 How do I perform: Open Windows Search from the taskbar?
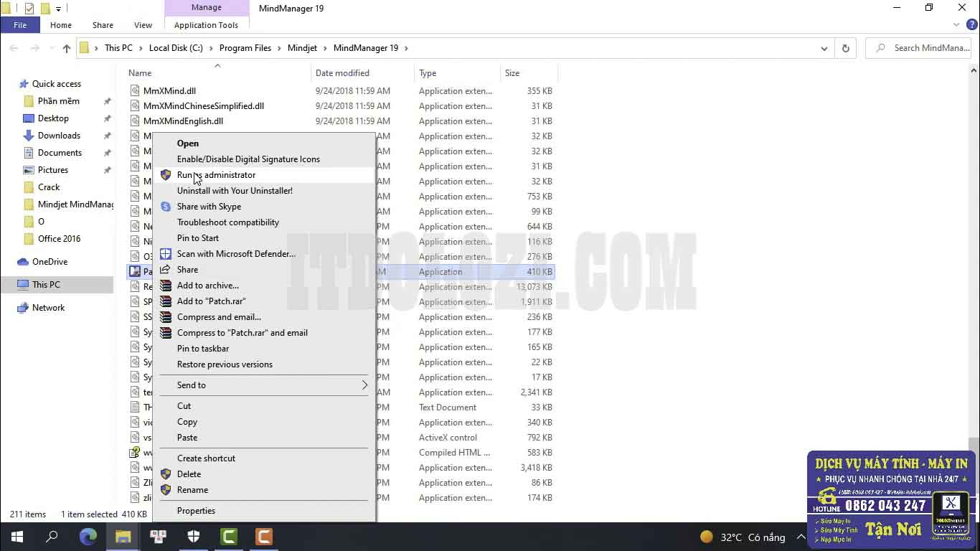tap(51, 537)
